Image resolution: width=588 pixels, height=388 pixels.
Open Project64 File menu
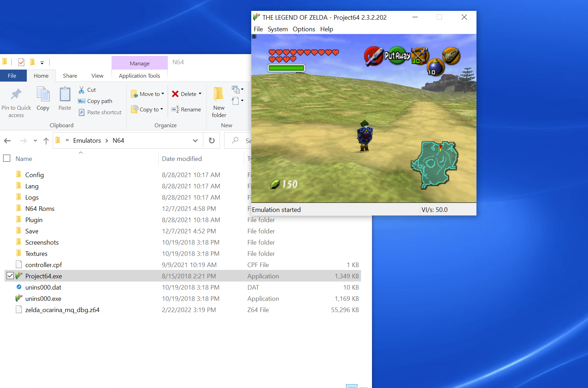coord(258,29)
